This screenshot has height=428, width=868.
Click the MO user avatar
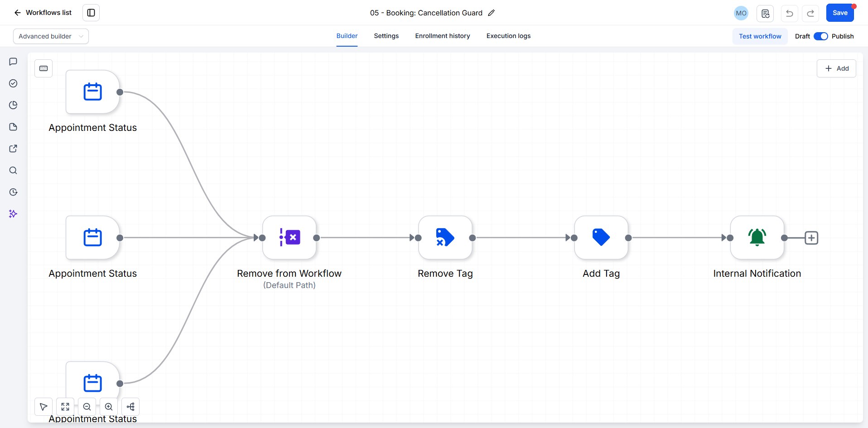741,13
